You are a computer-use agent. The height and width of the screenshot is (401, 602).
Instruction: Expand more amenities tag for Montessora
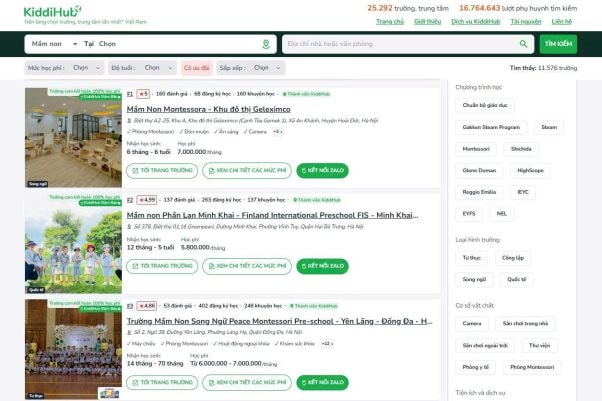tap(277, 132)
